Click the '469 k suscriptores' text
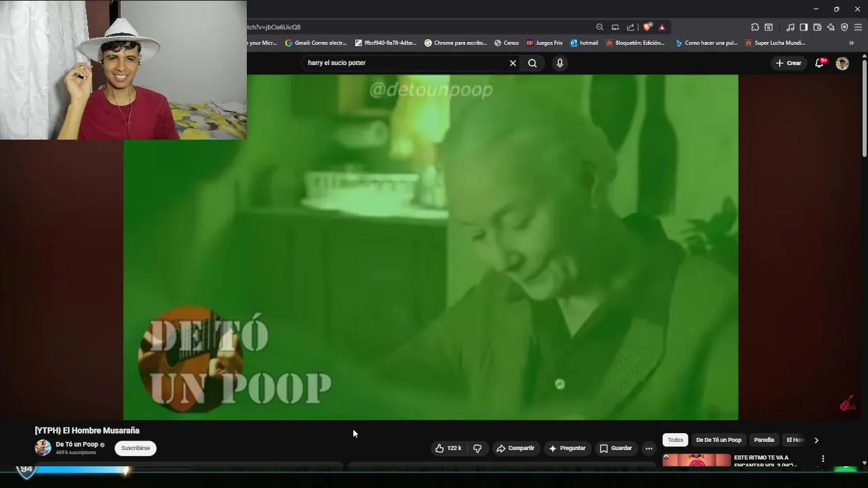This screenshot has height=488, width=868. coord(76,453)
